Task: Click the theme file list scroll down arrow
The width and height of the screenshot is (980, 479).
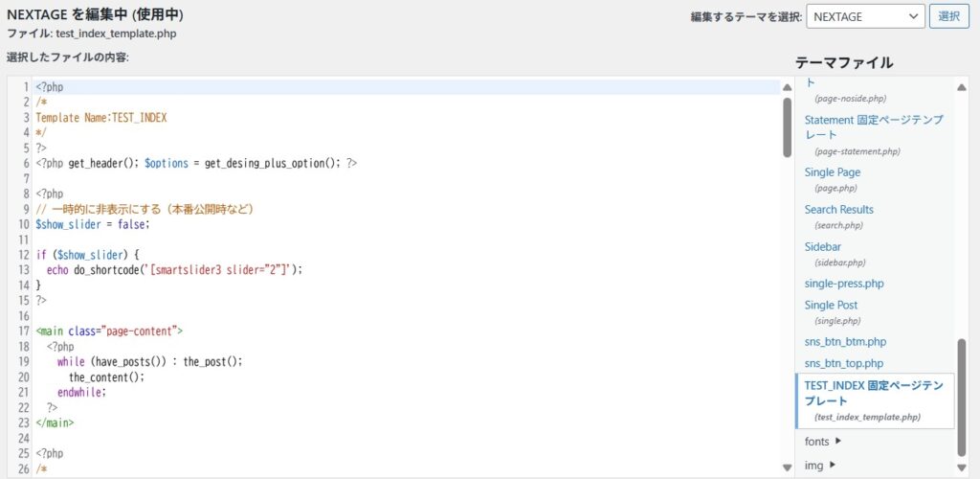Action: click(x=962, y=468)
